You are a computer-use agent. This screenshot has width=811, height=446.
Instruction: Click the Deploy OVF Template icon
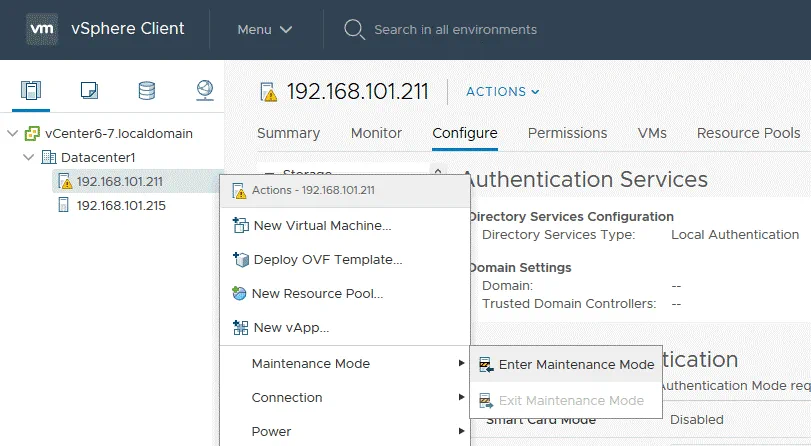(x=240, y=259)
